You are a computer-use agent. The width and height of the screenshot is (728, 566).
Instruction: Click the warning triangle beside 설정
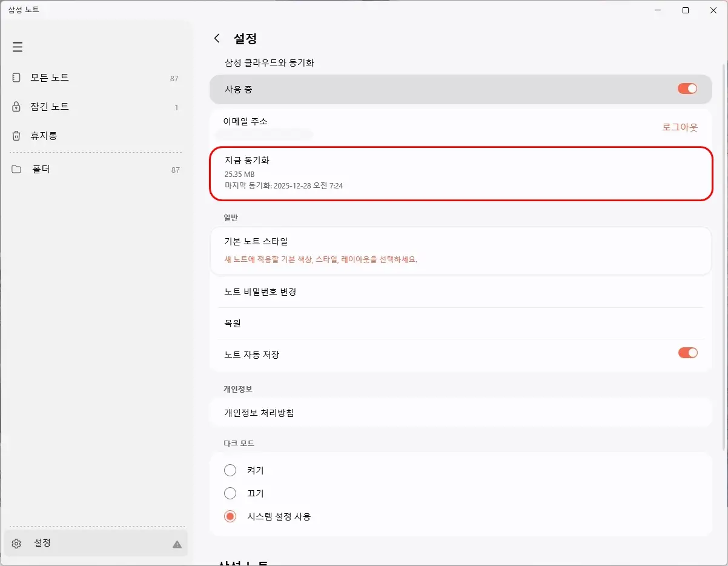point(177,544)
